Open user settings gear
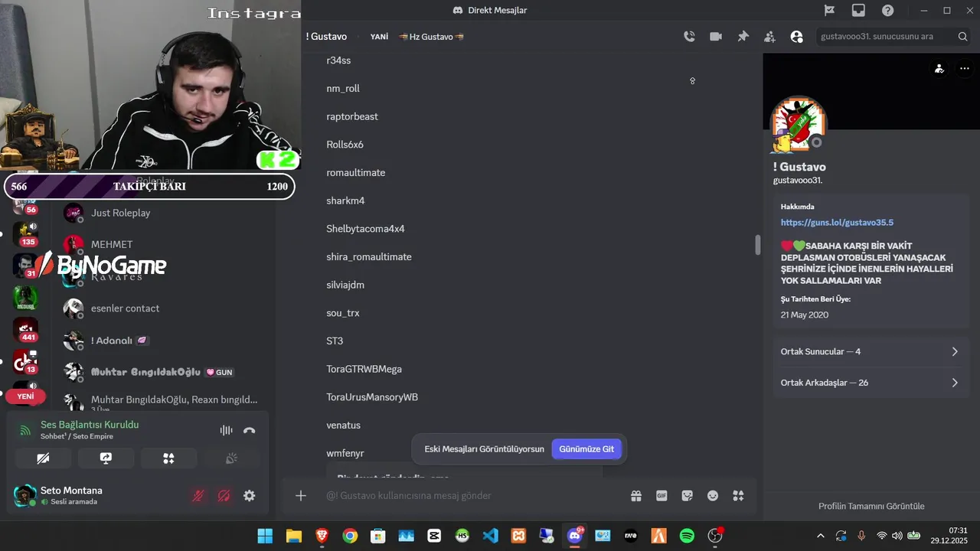 click(x=249, y=496)
